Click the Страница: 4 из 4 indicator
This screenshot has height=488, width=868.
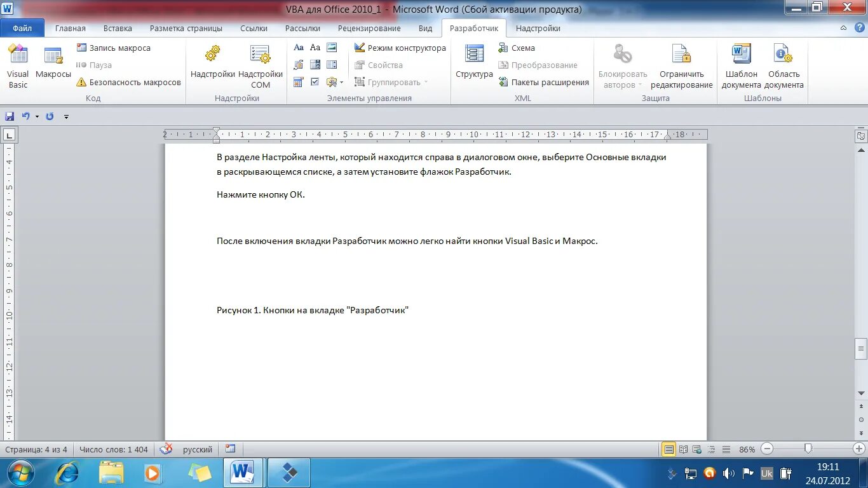(x=36, y=449)
